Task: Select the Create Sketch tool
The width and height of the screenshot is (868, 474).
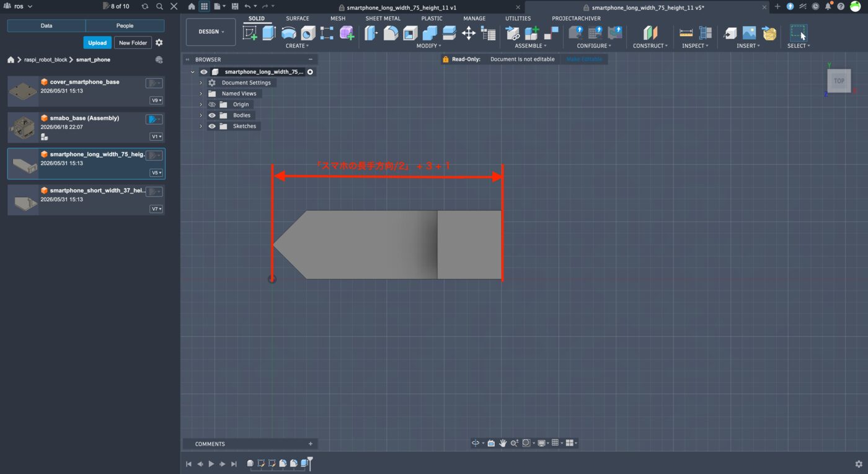Action: pos(250,33)
